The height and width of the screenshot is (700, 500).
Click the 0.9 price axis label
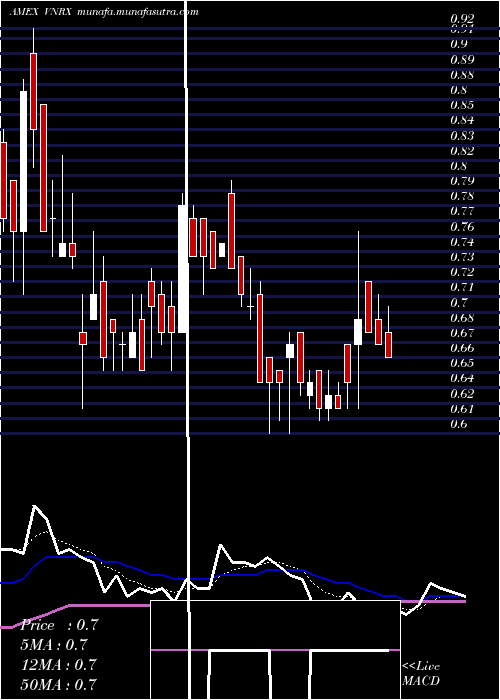[x=458, y=44]
